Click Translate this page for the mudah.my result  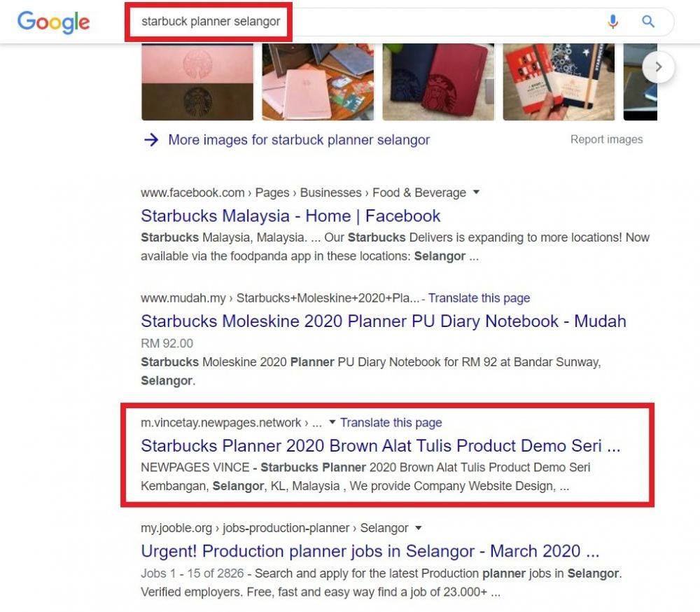(479, 298)
